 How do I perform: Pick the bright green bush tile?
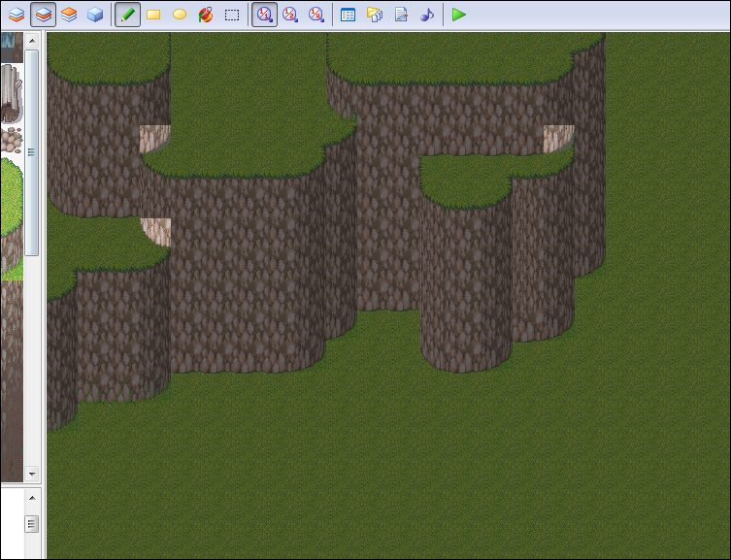coord(12,197)
